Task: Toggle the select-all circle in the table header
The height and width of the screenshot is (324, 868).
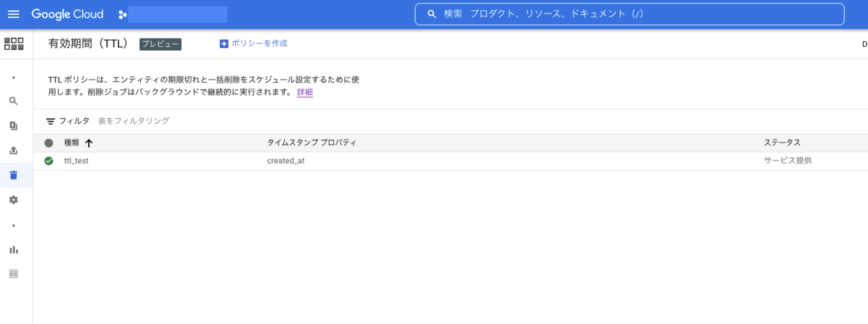Action: click(x=49, y=143)
